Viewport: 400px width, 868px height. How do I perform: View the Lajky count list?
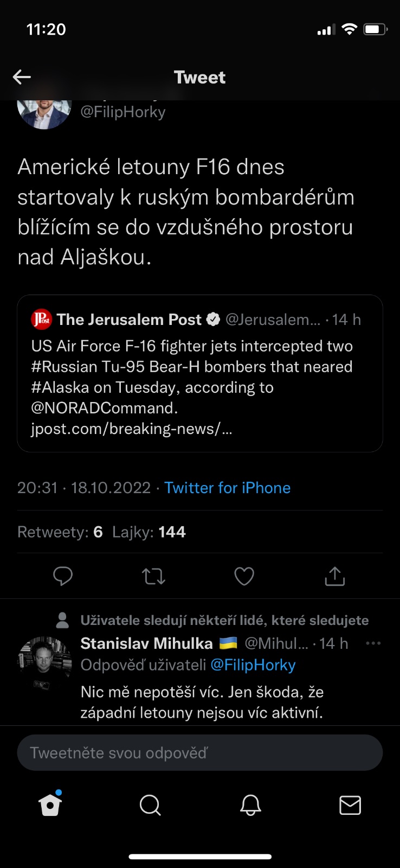tap(149, 532)
